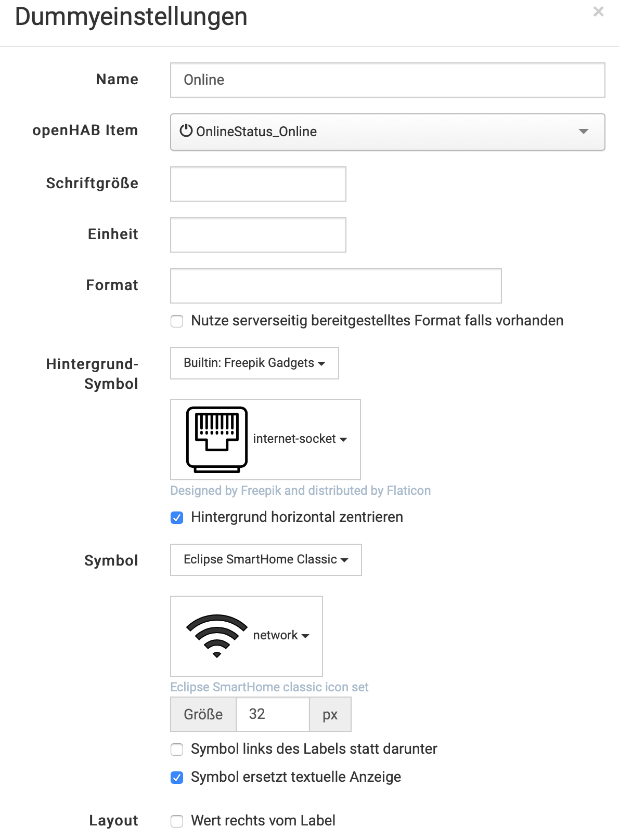Click the symbol Größe value field
This screenshot has width=619, height=840.
(273, 714)
